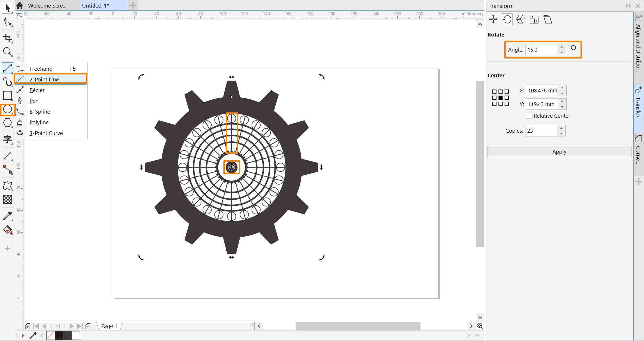Open a new document with the plus tab
644x341 pixels.
[133, 5]
